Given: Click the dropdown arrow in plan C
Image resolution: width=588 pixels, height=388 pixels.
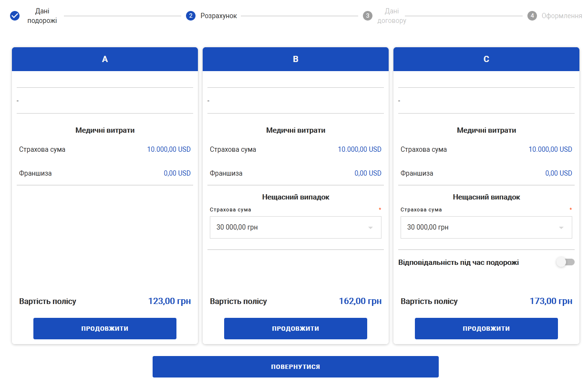Looking at the screenshot, I should [x=561, y=228].
